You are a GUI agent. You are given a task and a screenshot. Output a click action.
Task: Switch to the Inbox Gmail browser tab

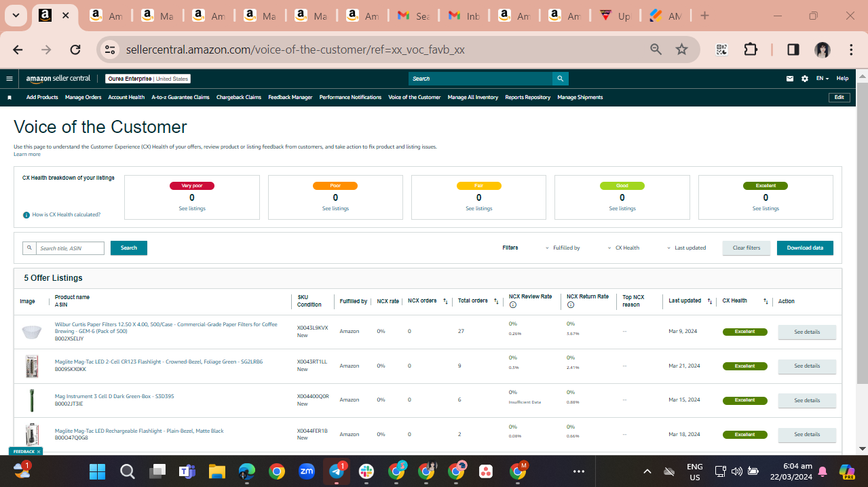pos(464,16)
